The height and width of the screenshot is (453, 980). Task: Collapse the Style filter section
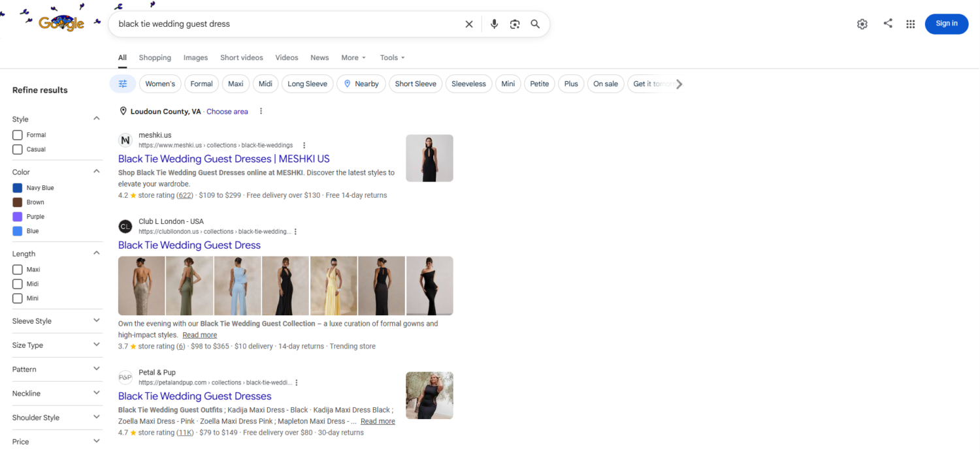point(97,119)
